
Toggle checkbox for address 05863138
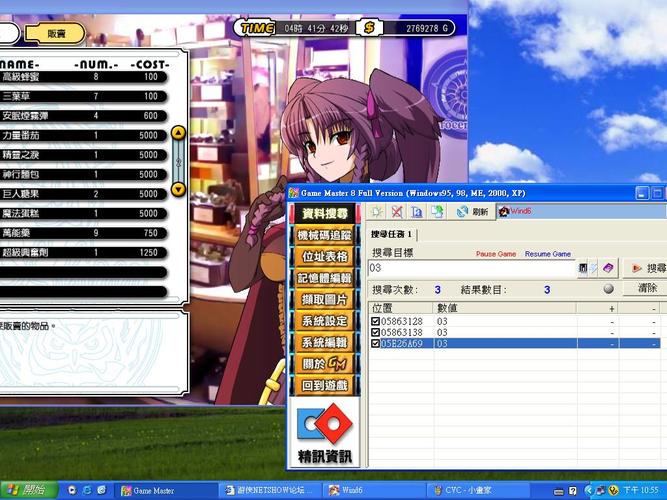point(375,332)
